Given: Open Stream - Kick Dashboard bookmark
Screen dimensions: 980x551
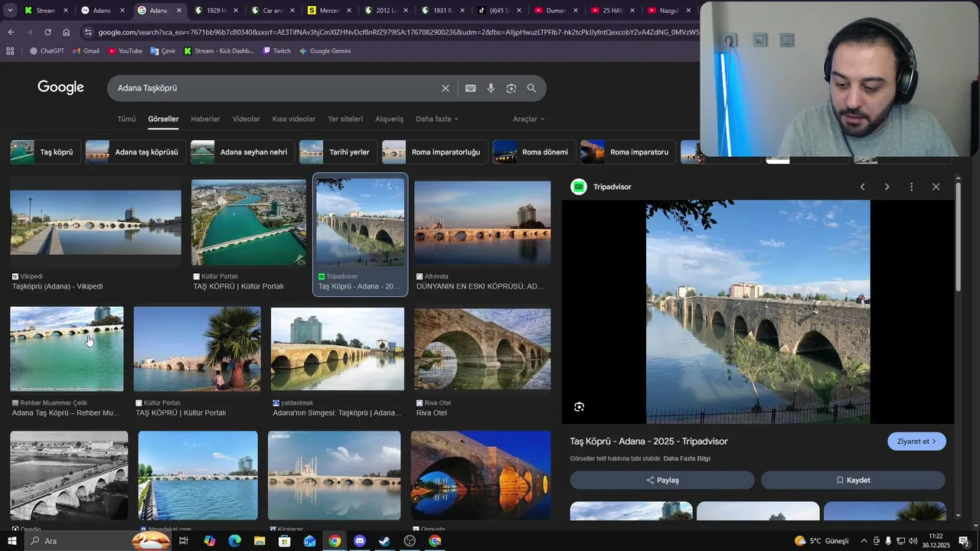Looking at the screenshot, I should click(x=219, y=51).
